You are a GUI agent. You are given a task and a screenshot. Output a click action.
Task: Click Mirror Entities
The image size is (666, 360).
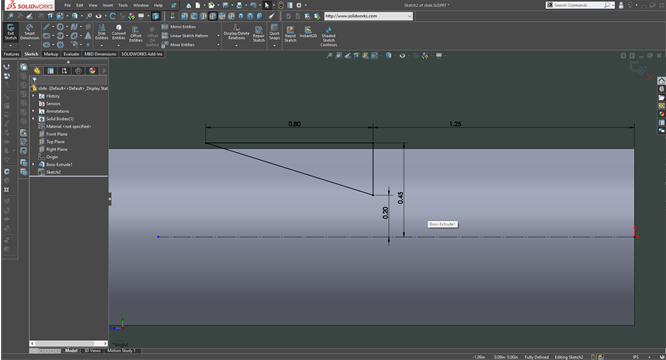(179, 27)
